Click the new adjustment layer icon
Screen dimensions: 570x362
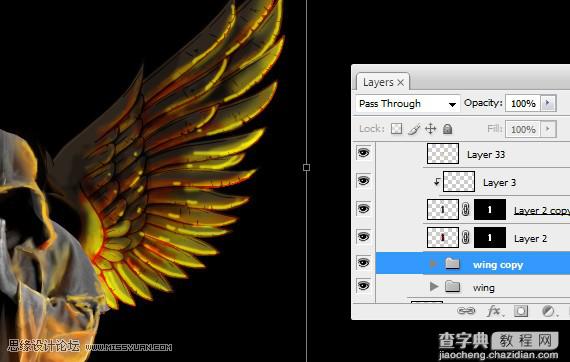[549, 311]
